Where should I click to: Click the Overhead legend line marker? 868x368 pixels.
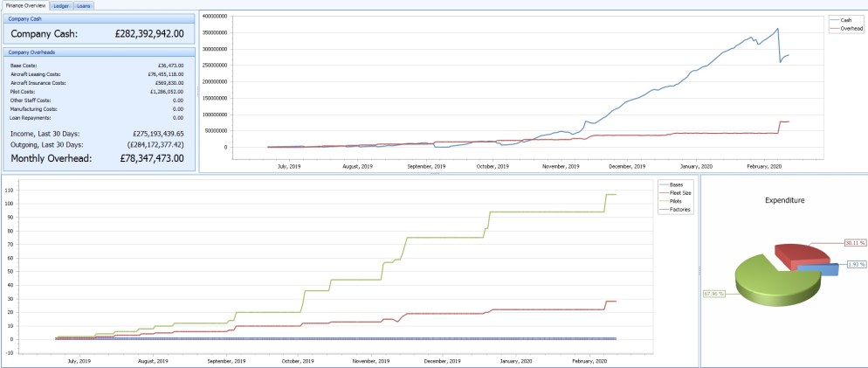[833, 28]
